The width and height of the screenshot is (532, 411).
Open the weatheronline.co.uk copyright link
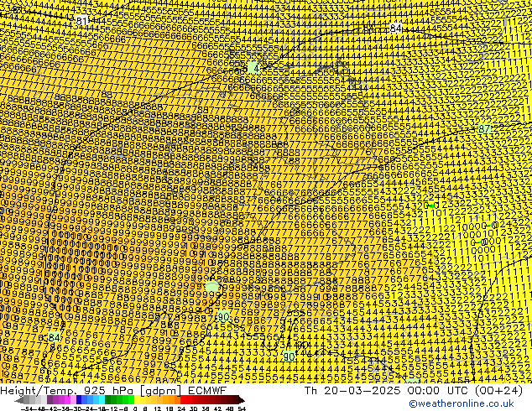462,403
